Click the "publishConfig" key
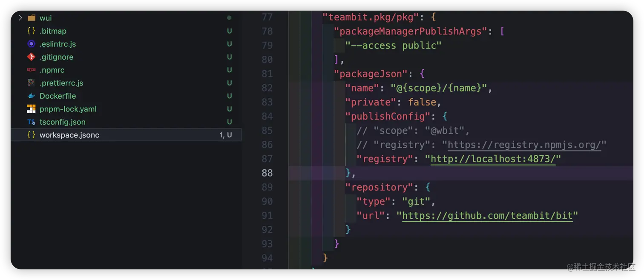The width and height of the screenshot is (644, 280). [388, 116]
